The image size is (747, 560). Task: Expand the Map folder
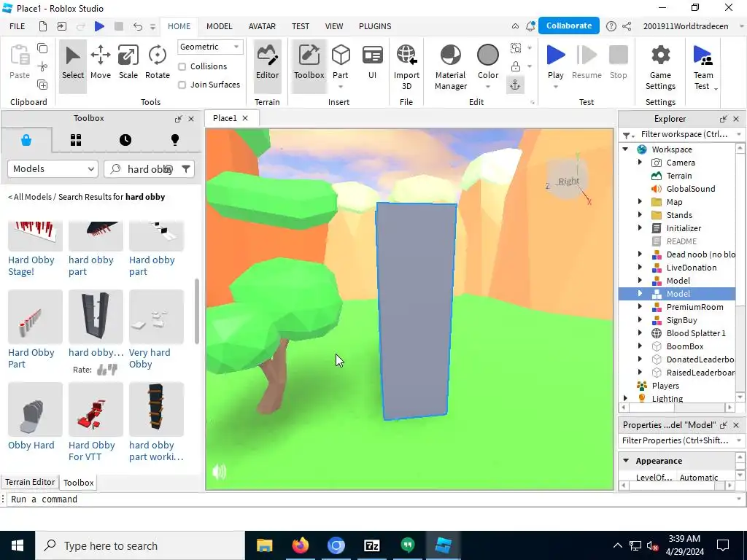coord(640,202)
